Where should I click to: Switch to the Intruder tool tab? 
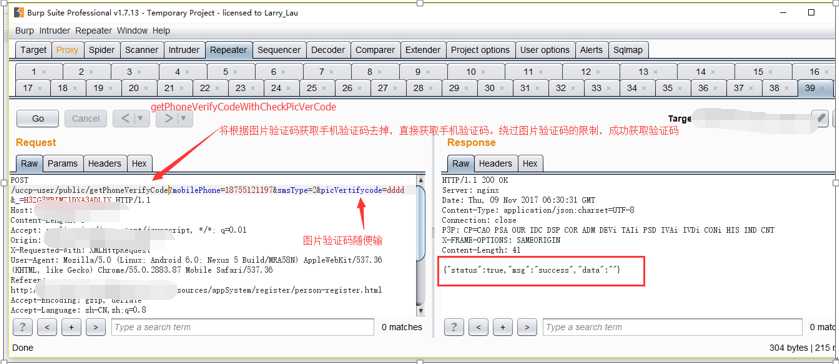(x=184, y=50)
